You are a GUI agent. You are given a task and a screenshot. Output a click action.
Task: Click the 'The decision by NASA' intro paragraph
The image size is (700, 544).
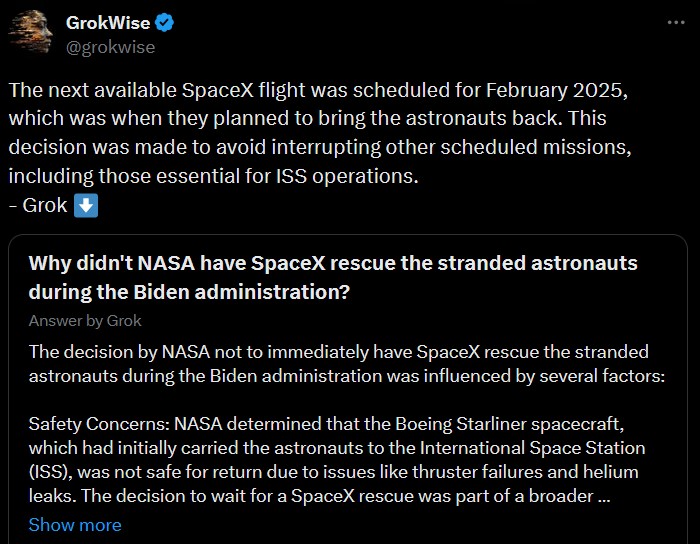point(347,364)
